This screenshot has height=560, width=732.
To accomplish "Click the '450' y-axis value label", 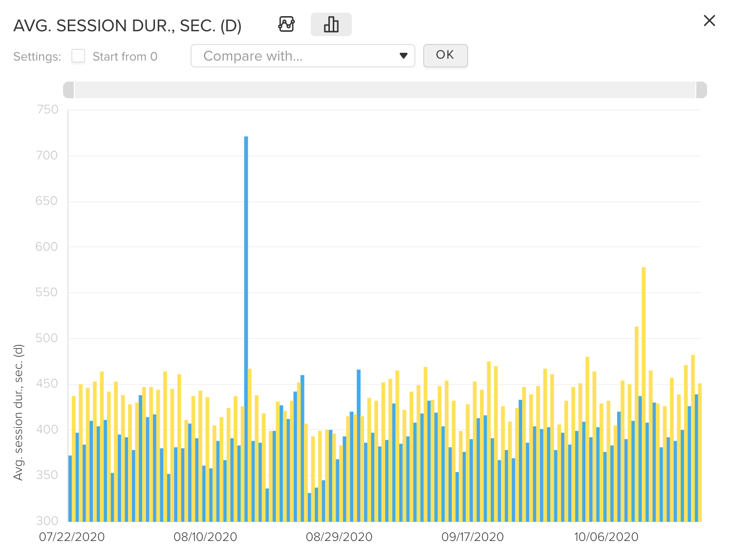I will coord(47,384).
